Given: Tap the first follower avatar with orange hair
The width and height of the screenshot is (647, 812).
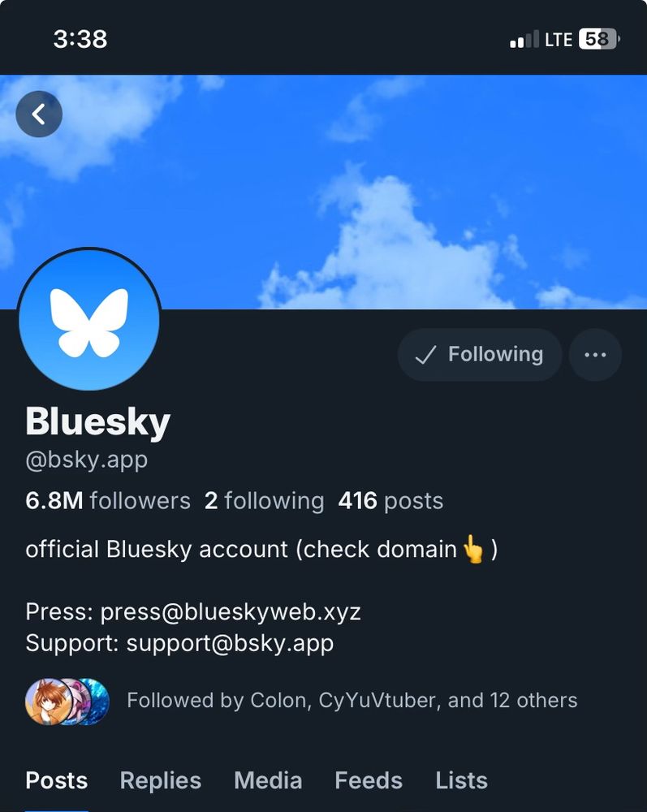Looking at the screenshot, I should 48,702.
